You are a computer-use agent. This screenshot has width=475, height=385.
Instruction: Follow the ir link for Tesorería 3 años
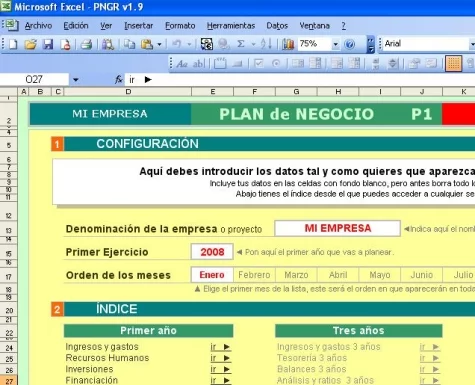pyautogui.click(x=430, y=358)
